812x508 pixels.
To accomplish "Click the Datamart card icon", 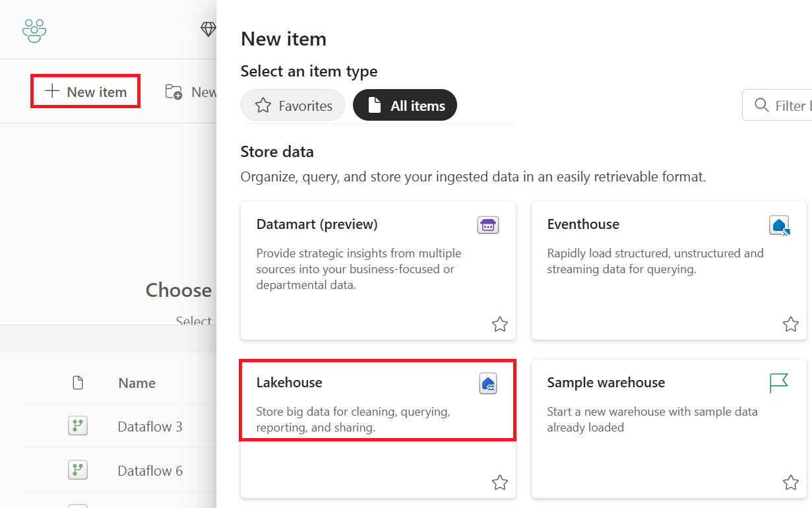I will (x=488, y=225).
